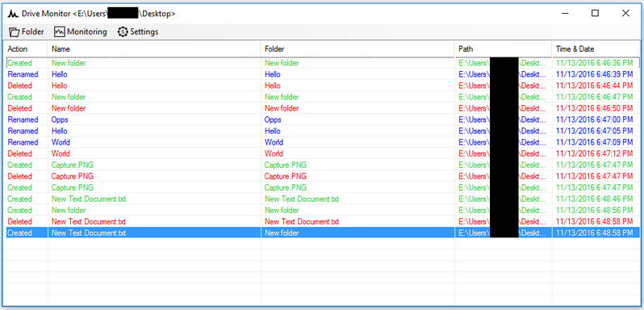Maximize the Drive Monitor window

[595, 13]
